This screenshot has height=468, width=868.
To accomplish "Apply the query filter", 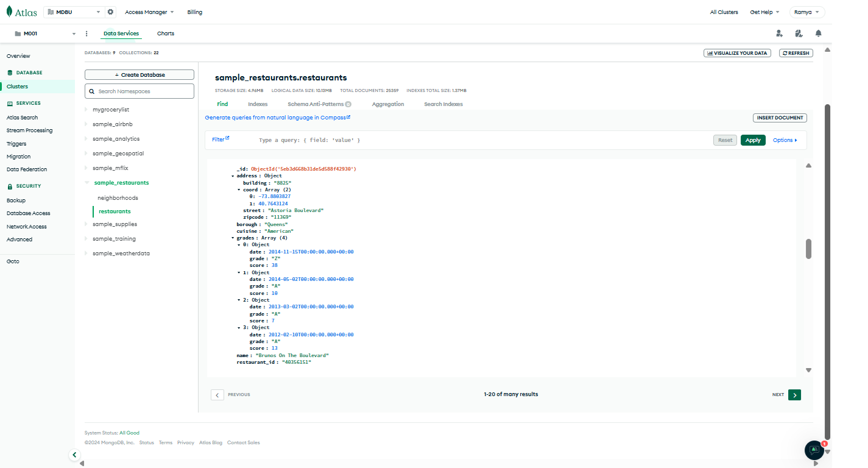I will pos(753,140).
